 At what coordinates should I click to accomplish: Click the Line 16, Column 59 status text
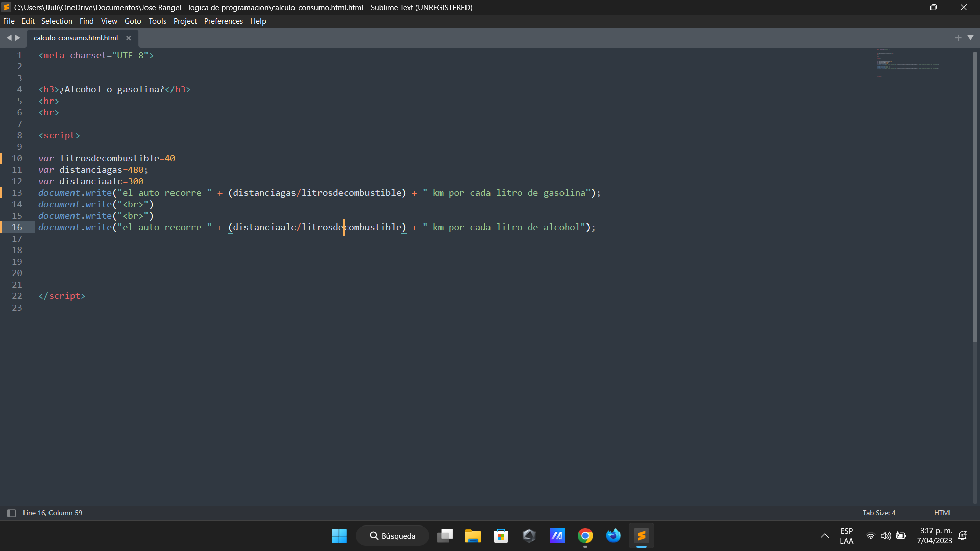point(53,513)
